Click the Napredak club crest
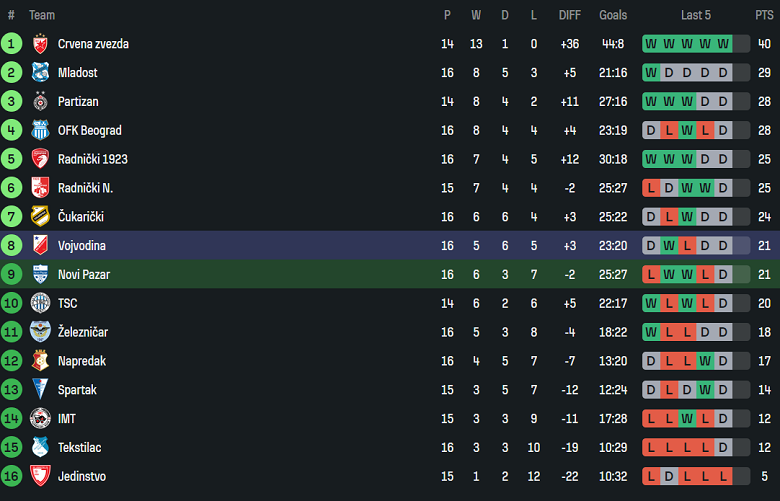The width and height of the screenshot is (780, 501). [x=40, y=361]
